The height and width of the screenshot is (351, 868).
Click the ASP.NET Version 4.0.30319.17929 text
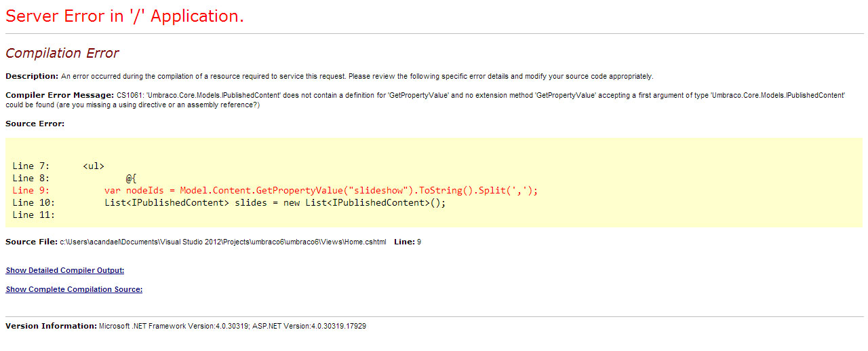(x=309, y=327)
